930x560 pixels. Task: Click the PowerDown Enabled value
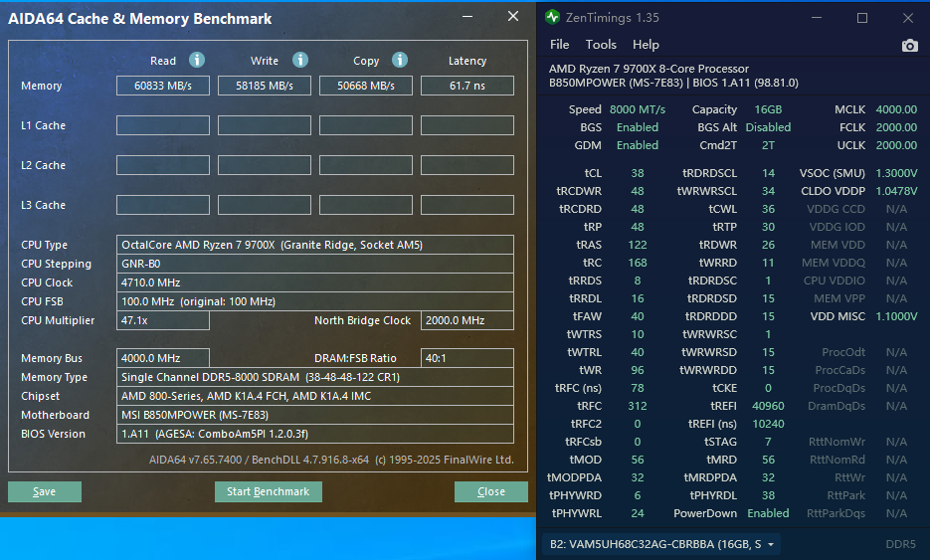coord(768,513)
